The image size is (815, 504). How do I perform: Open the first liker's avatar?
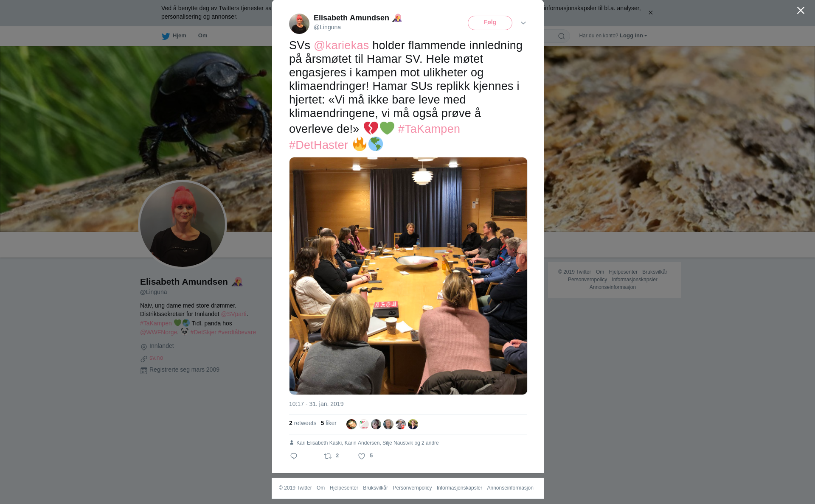tap(351, 424)
